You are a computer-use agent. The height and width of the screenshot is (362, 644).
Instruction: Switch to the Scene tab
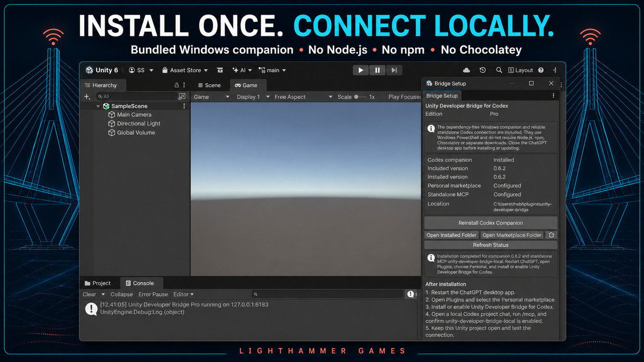(209, 85)
